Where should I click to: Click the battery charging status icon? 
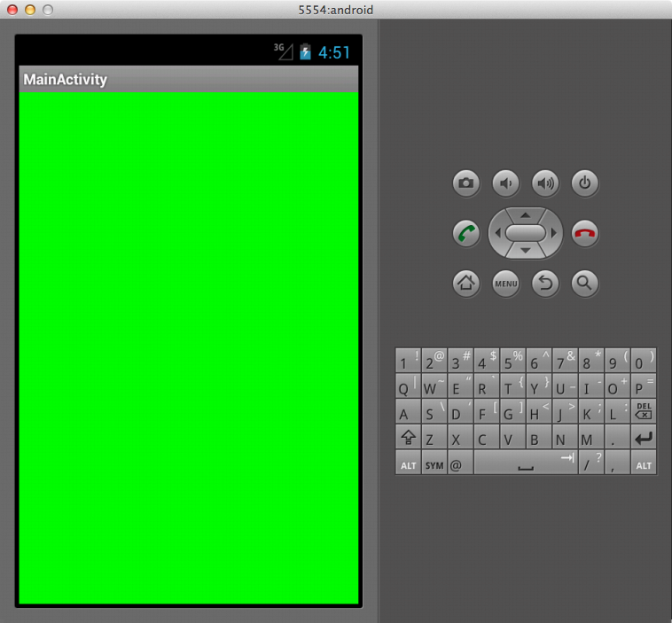click(x=305, y=52)
